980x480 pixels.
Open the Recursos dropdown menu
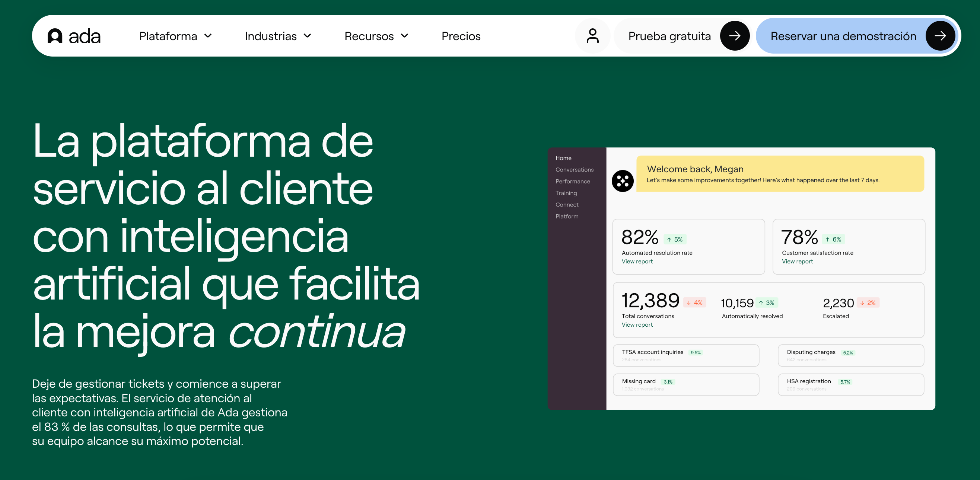(376, 36)
